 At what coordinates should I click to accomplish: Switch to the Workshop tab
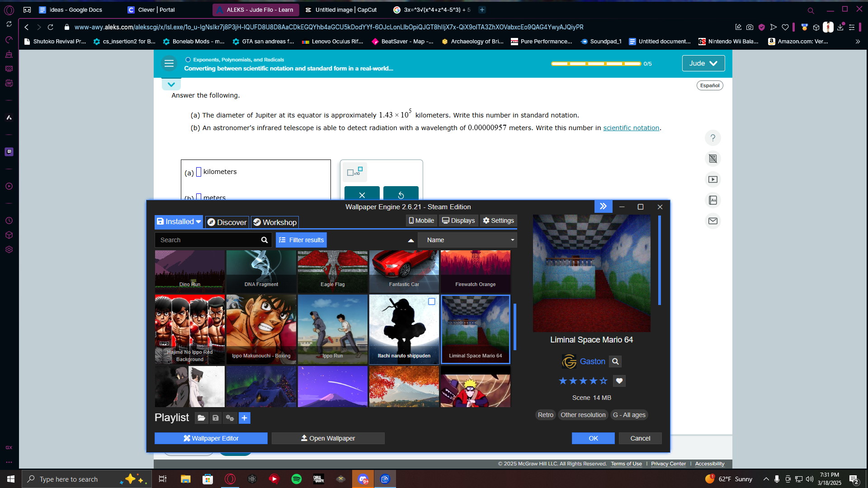pyautogui.click(x=275, y=222)
